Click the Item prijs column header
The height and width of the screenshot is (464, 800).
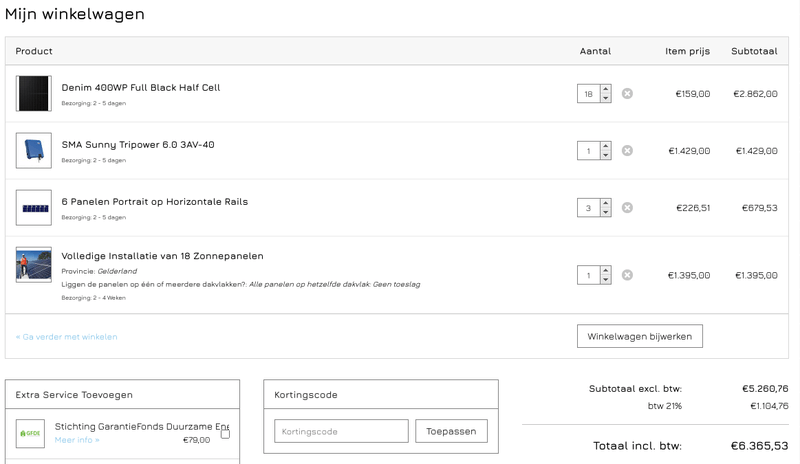click(x=687, y=51)
